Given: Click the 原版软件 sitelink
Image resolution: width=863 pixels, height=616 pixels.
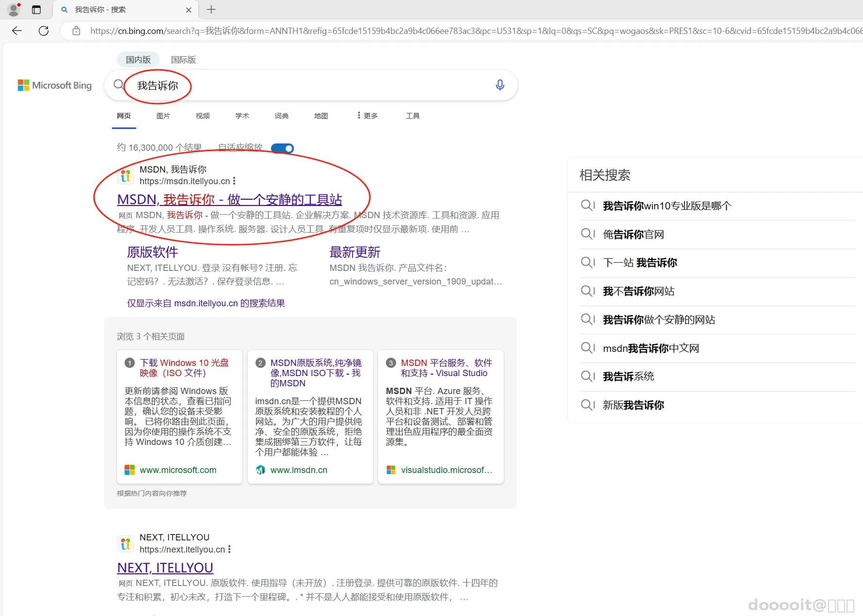Looking at the screenshot, I should coord(152,252).
